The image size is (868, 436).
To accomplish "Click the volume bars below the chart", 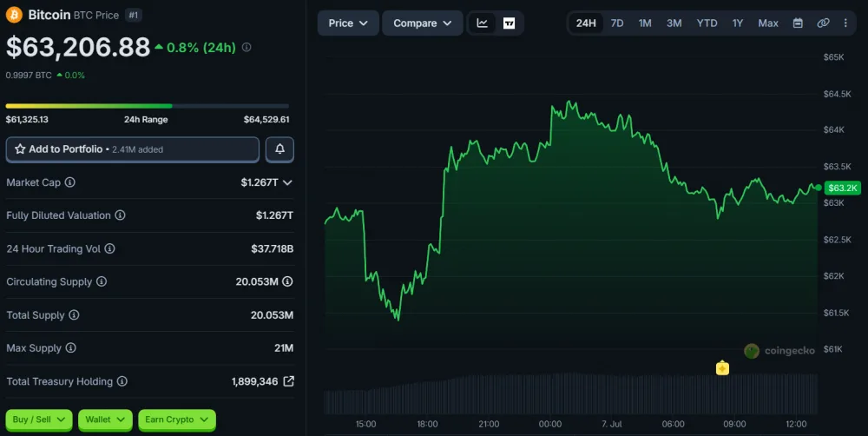I will pyautogui.click(x=570, y=394).
